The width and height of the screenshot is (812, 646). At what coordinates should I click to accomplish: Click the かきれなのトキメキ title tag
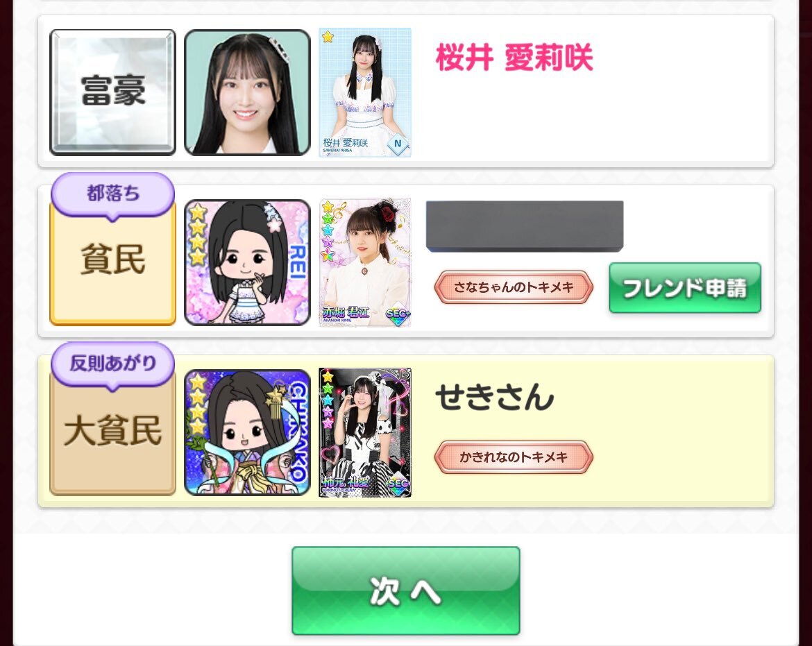coord(514,457)
